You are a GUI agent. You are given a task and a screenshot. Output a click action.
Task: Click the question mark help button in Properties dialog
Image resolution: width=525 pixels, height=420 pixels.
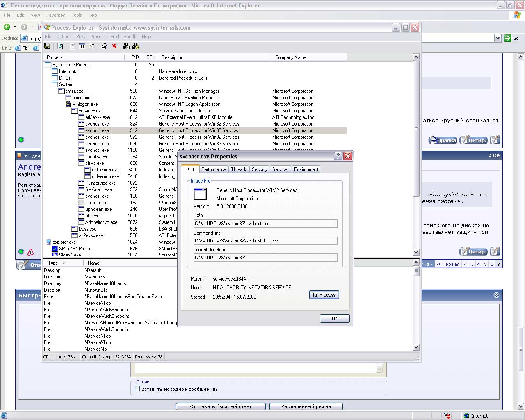click(x=338, y=156)
